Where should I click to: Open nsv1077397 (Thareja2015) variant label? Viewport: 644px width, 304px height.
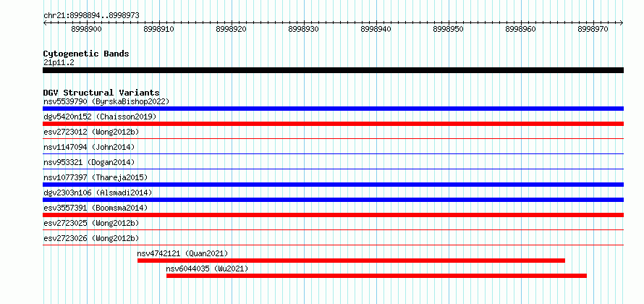click(x=96, y=177)
